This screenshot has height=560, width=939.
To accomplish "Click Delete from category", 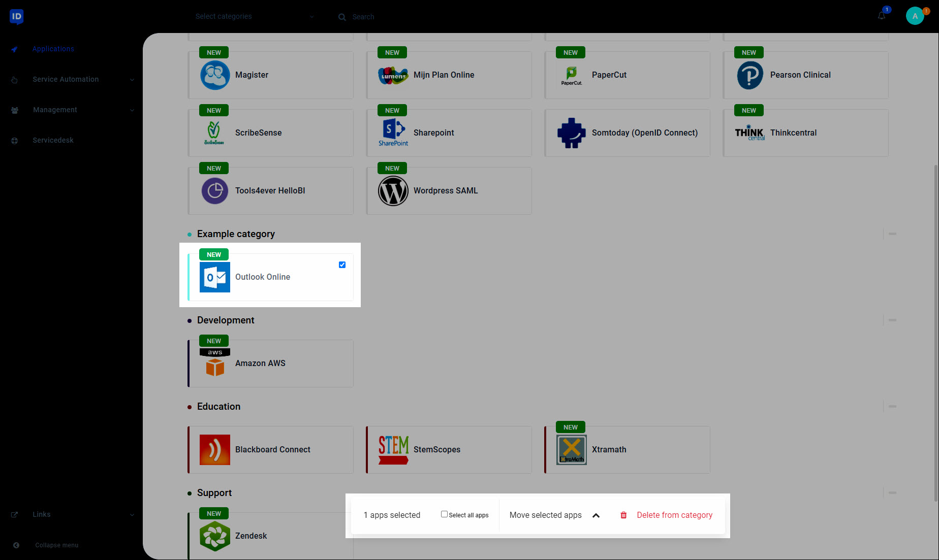I will tap(674, 515).
